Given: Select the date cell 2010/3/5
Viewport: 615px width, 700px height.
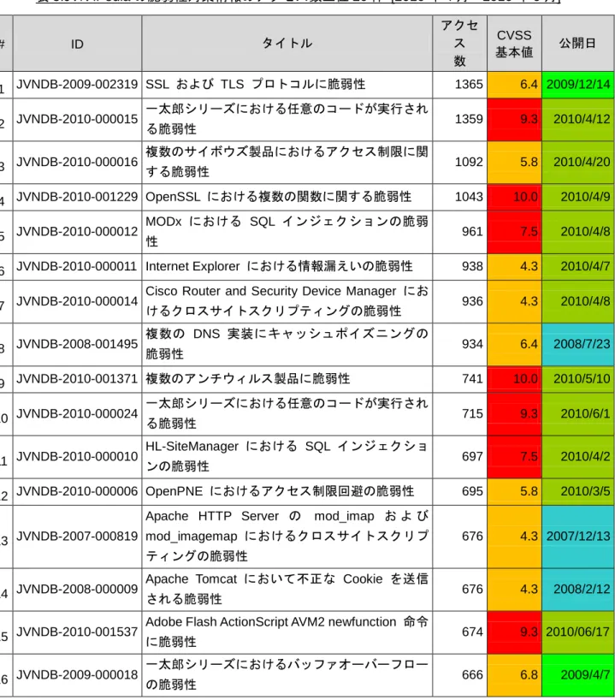Looking at the screenshot, I should (578, 491).
